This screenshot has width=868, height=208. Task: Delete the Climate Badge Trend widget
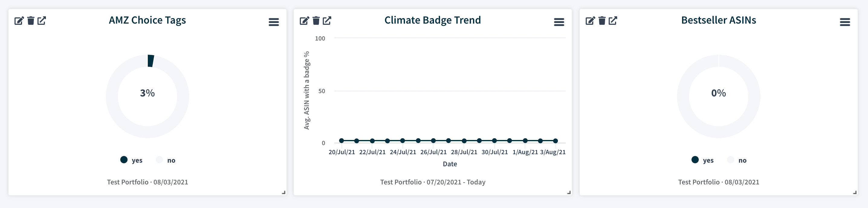pyautogui.click(x=316, y=21)
